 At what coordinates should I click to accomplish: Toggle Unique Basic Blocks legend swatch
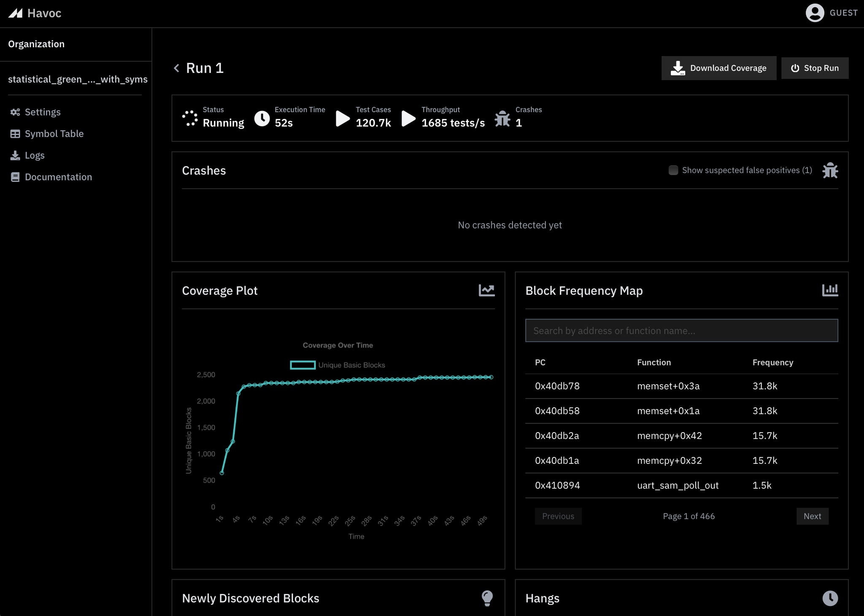point(302,365)
